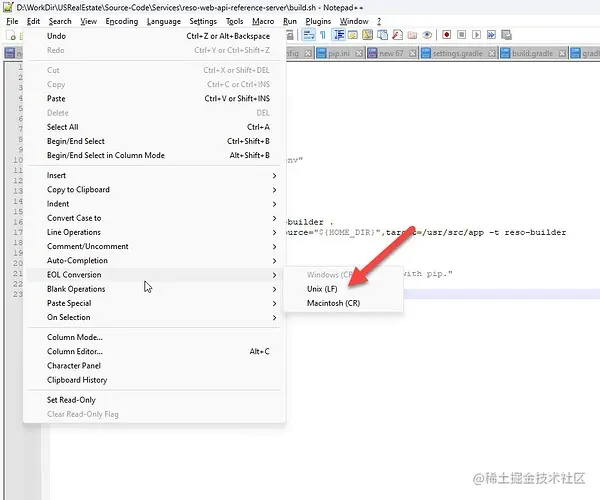
Task: Open the Window menu
Action: [x=354, y=21]
